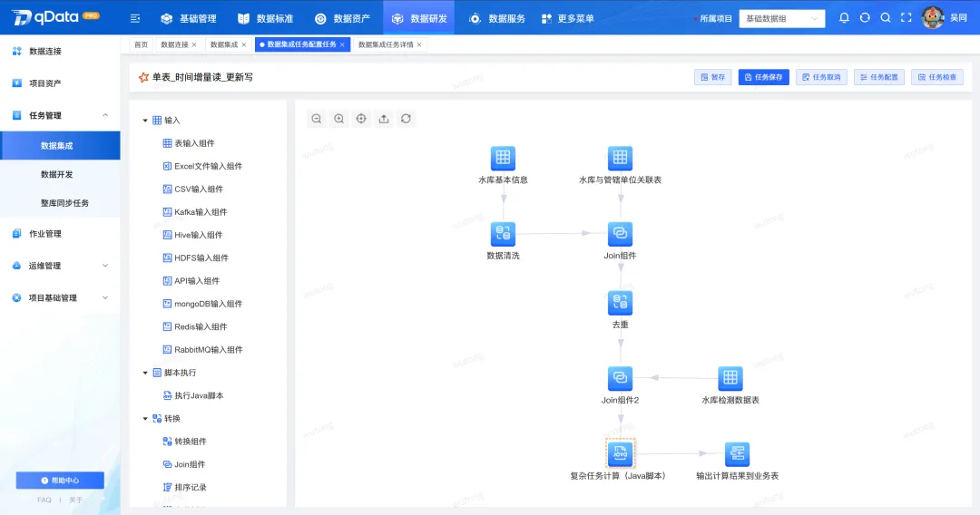Click the zoom in canvas icon

click(338, 119)
